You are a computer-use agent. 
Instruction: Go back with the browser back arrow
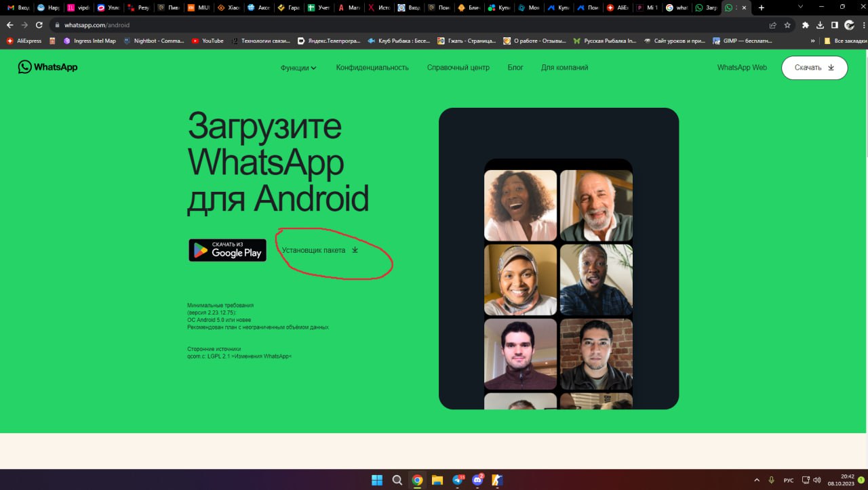9,25
